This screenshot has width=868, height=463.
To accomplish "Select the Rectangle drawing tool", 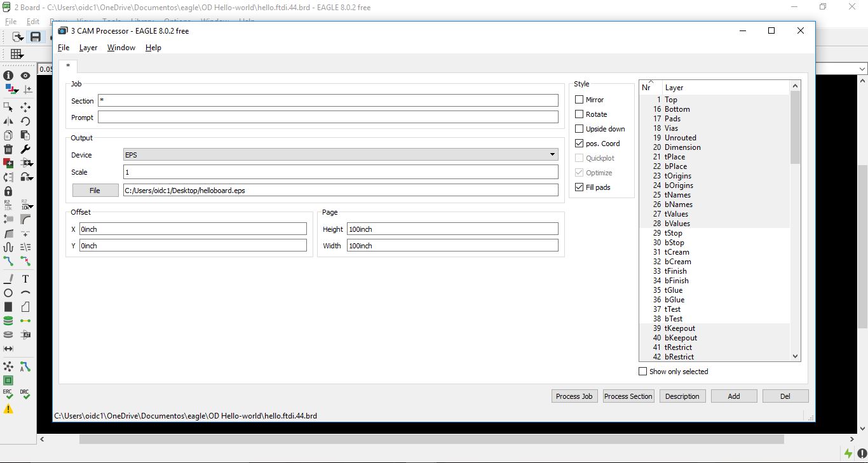I will (8, 307).
